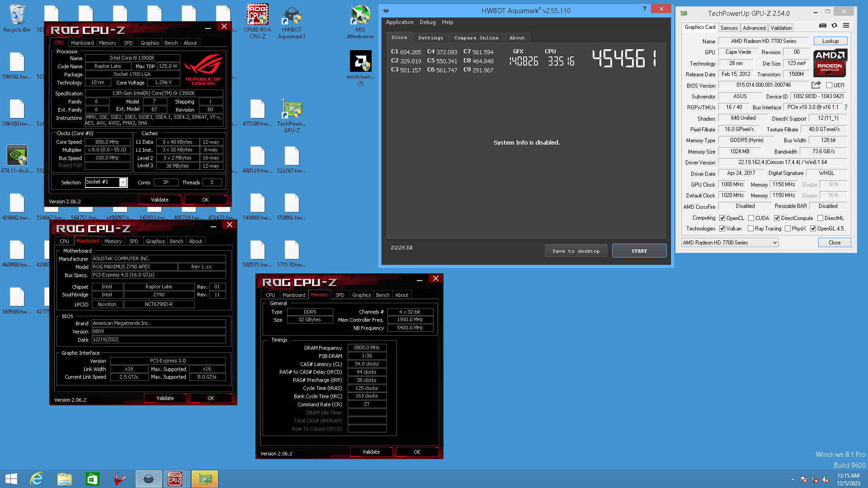
Task: Open amdclean desktop file icon
Action: click(360, 68)
